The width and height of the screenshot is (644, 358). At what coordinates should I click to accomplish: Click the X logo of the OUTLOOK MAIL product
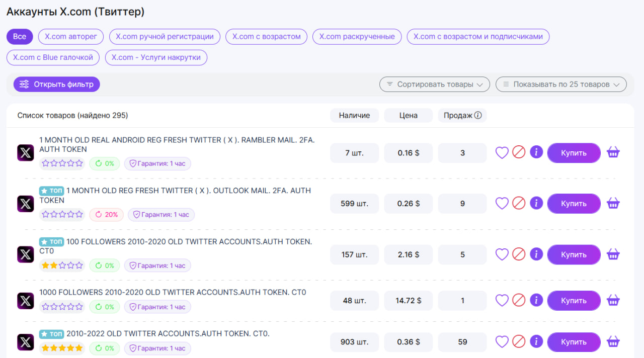26,204
